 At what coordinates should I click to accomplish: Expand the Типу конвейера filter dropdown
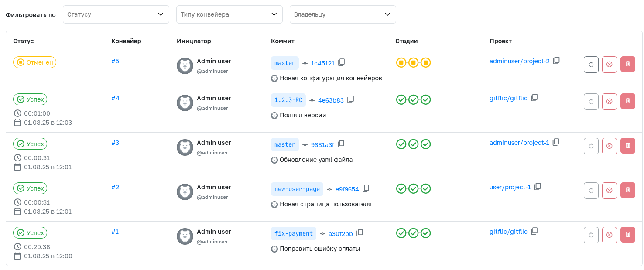(x=230, y=14)
